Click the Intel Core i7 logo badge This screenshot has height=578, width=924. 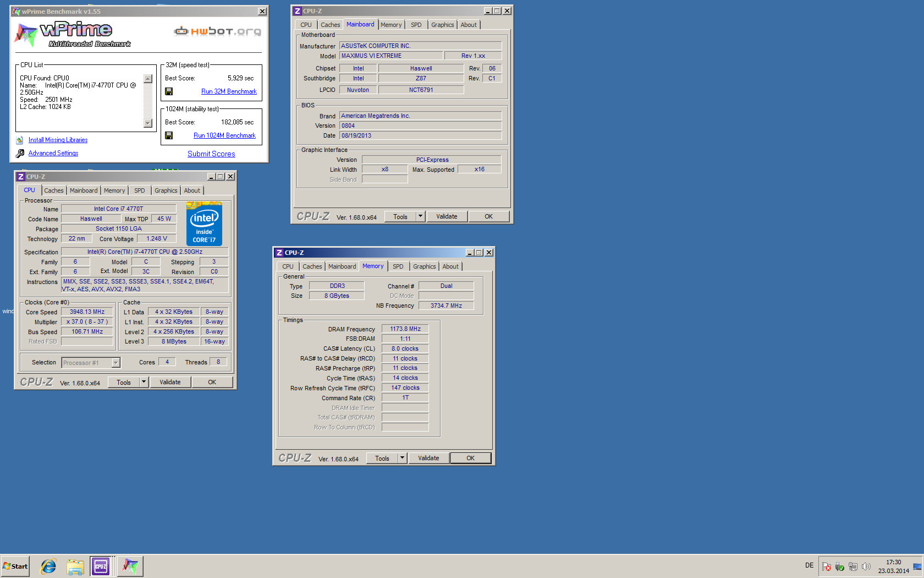click(x=204, y=223)
